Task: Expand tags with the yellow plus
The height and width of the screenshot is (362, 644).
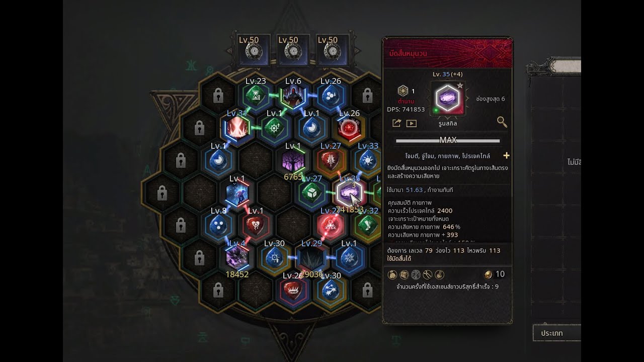Action: 506,156
